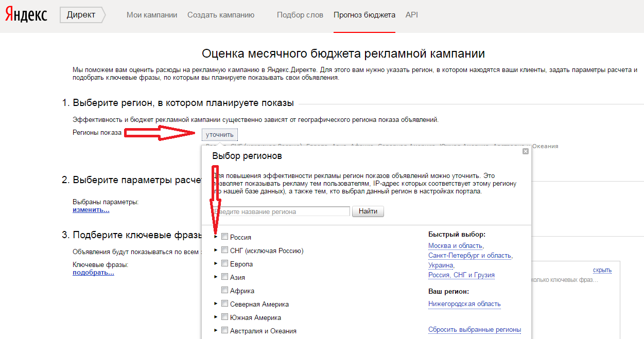Click the Яндекс logo
This screenshot has width=644, height=339.
coord(26,15)
